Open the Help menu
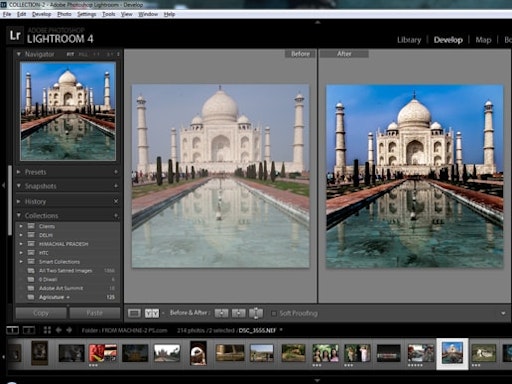The width and height of the screenshot is (512, 384). click(x=169, y=14)
